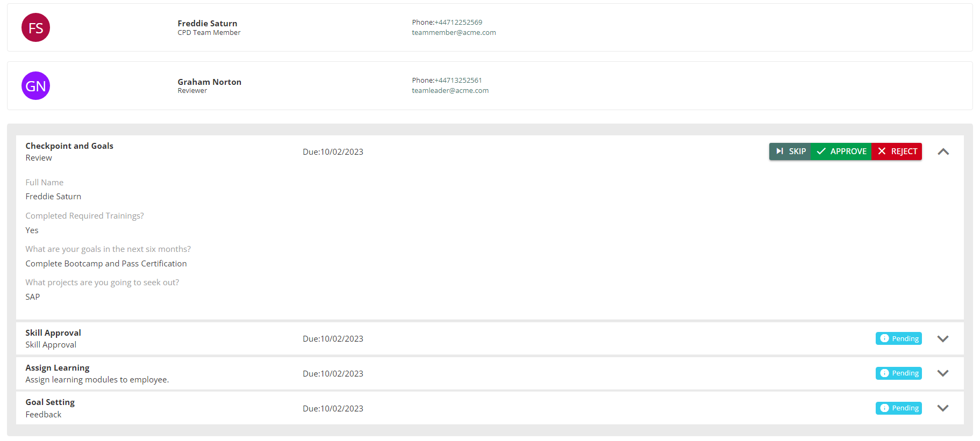Reject the Checkpoint and Goals review
Image resolution: width=980 pixels, height=441 pixels.
pyautogui.click(x=897, y=151)
